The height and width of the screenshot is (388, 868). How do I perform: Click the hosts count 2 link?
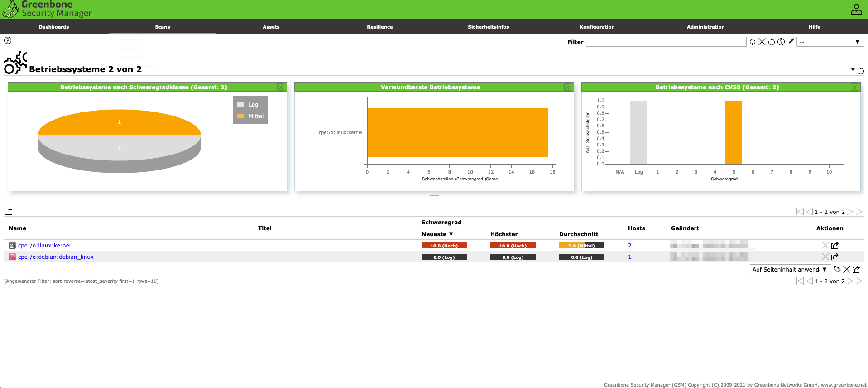point(629,245)
